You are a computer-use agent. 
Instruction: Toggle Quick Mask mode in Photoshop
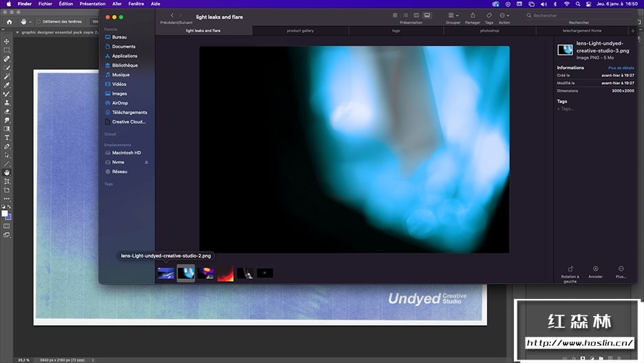7,226
